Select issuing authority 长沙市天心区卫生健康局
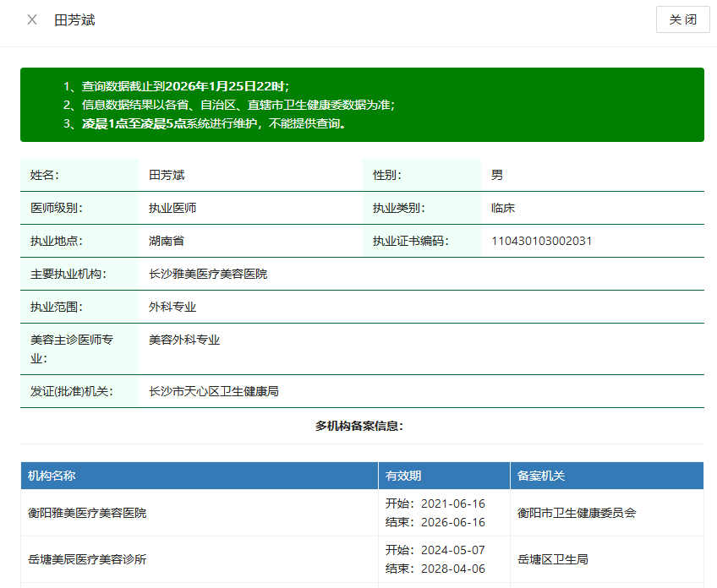The image size is (717, 588). [x=214, y=391]
